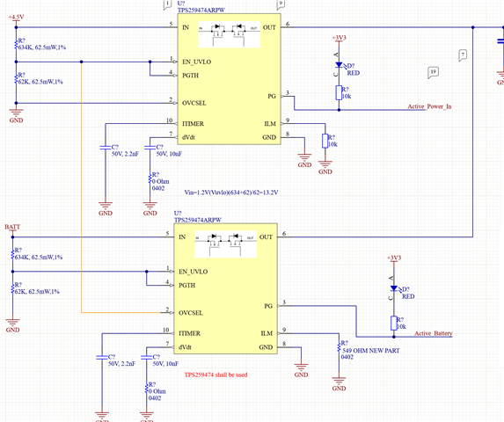This screenshot has height=422, width=504.
Task: Open comment marker number 1
Action: pyautogui.click(x=167, y=4)
